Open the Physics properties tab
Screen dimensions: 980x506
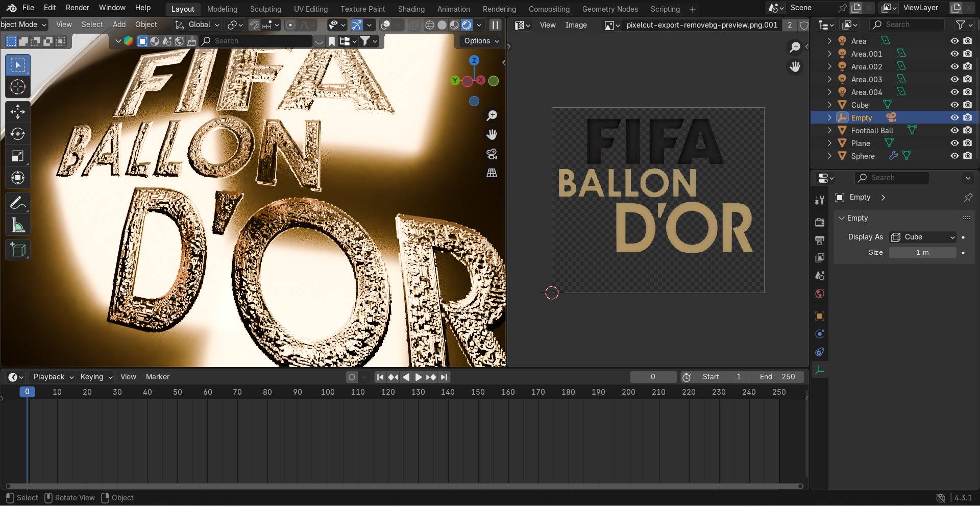pyautogui.click(x=820, y=334)
